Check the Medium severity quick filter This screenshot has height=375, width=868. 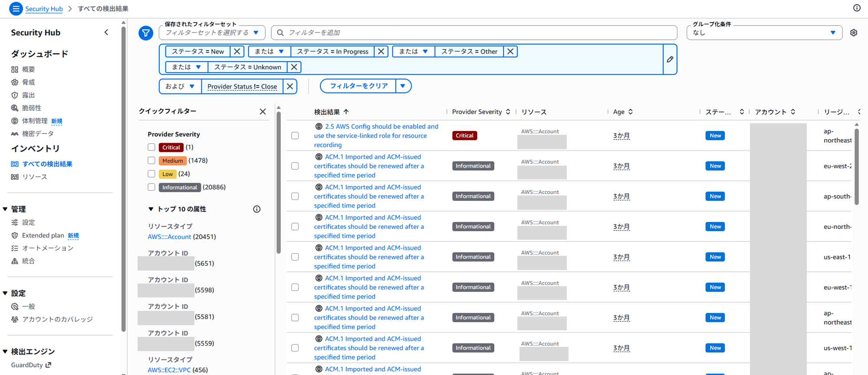[x=151, y=161]
